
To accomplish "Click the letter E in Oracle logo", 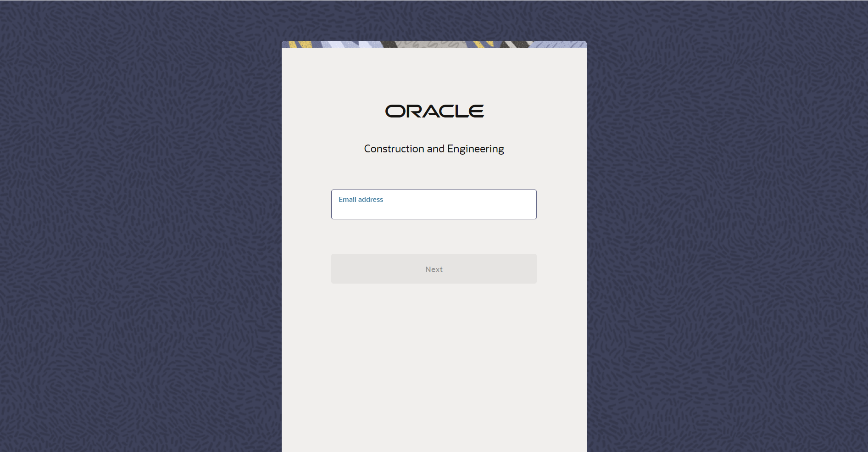I will point(476,111).
